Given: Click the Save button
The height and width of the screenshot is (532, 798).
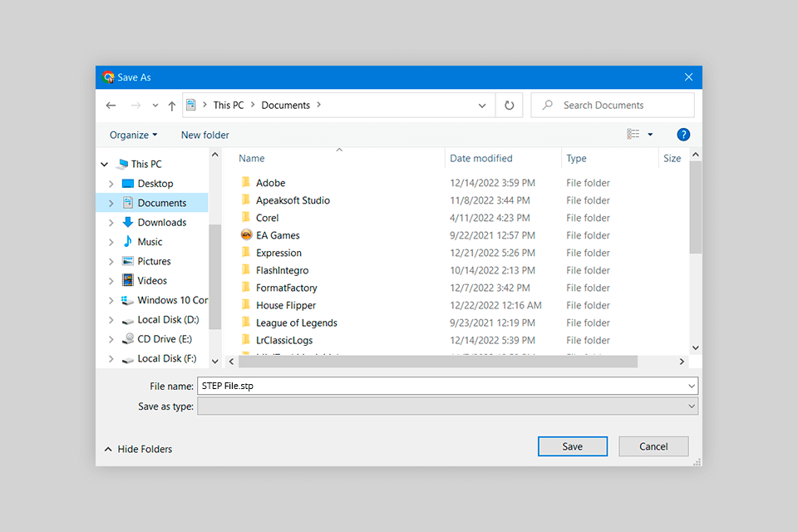Looking at the screenshot, I should tap(573, 446).
